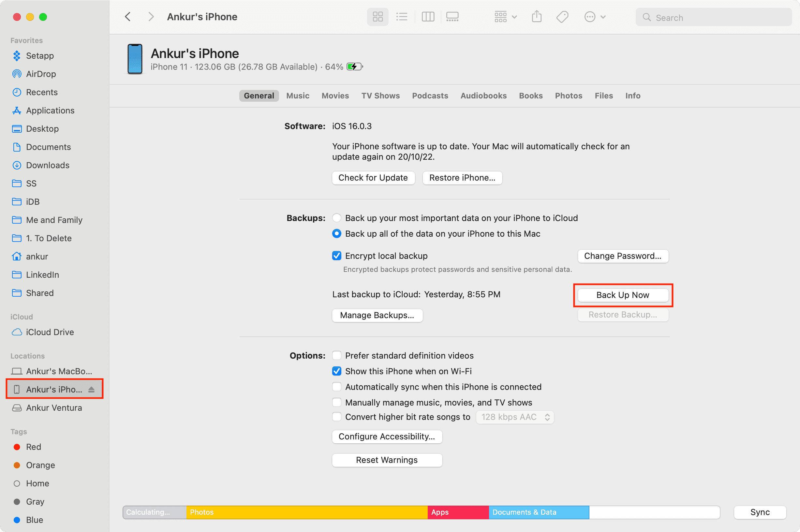800x532 pixels.
Task: Switch to the Photos tab
Action: pyautogui.click(x=568, y=96)
